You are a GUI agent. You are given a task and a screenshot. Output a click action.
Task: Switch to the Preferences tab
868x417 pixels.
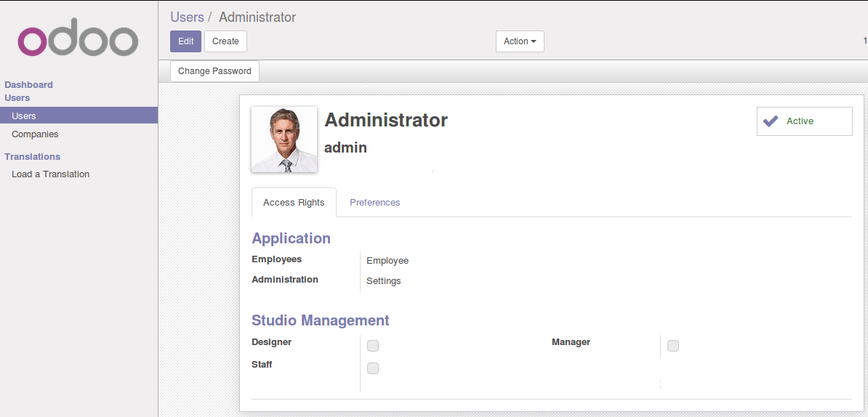point(374,203)
